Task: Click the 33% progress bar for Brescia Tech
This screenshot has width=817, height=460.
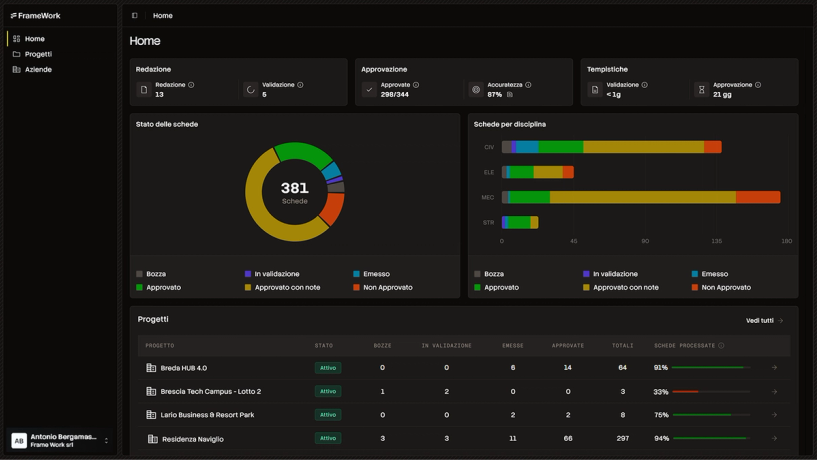Action: coord(711,392)
